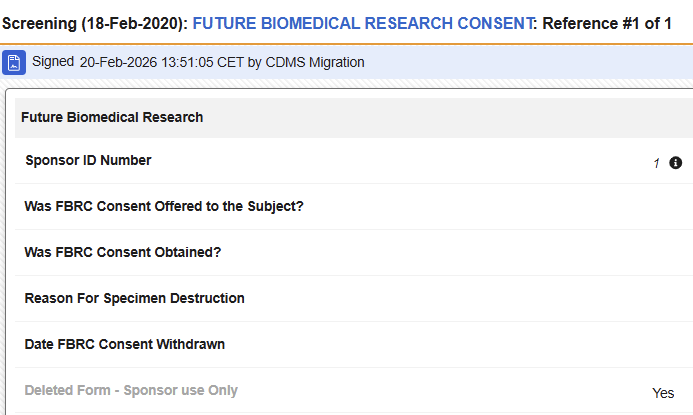This screenshot has width=693, height=415.
Task: Open the FUTURE BIOMEDICAL RESEARCH CONSENT link
Action: tap(363, 23)
